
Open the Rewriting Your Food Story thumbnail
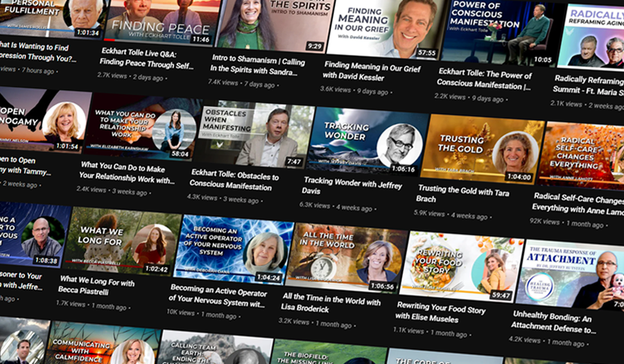(x=461, y=268)
